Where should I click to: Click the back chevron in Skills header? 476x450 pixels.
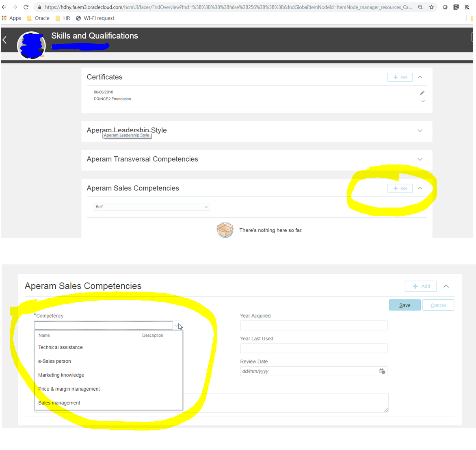click(x=4, y=40)
